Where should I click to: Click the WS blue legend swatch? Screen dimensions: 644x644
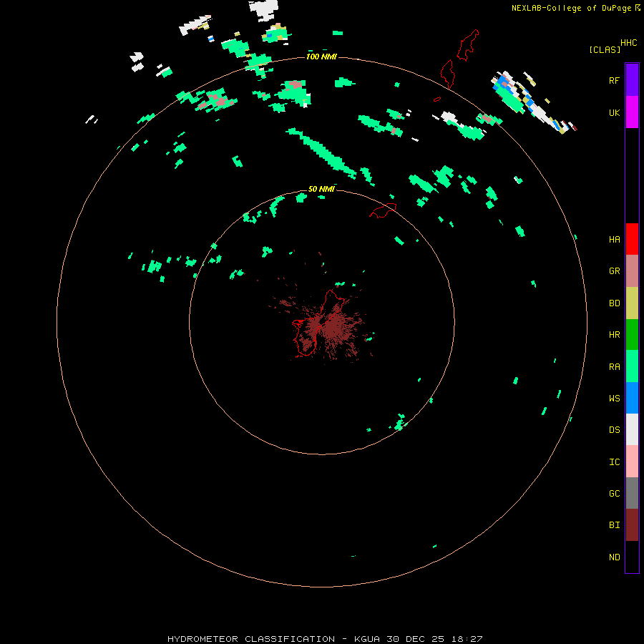(x=632, y=398)
